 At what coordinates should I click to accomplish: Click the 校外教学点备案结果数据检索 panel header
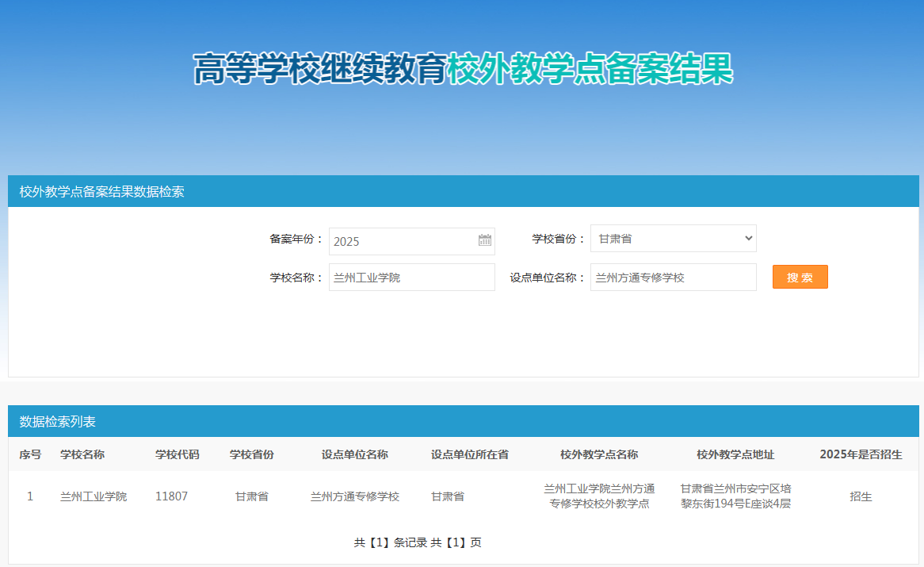tap(102, 192)
